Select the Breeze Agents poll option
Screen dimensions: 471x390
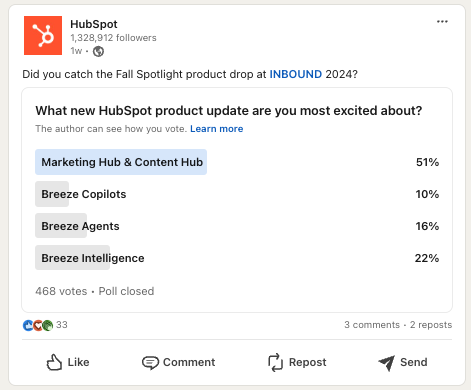pyautogui.click(x=237, y=226)
